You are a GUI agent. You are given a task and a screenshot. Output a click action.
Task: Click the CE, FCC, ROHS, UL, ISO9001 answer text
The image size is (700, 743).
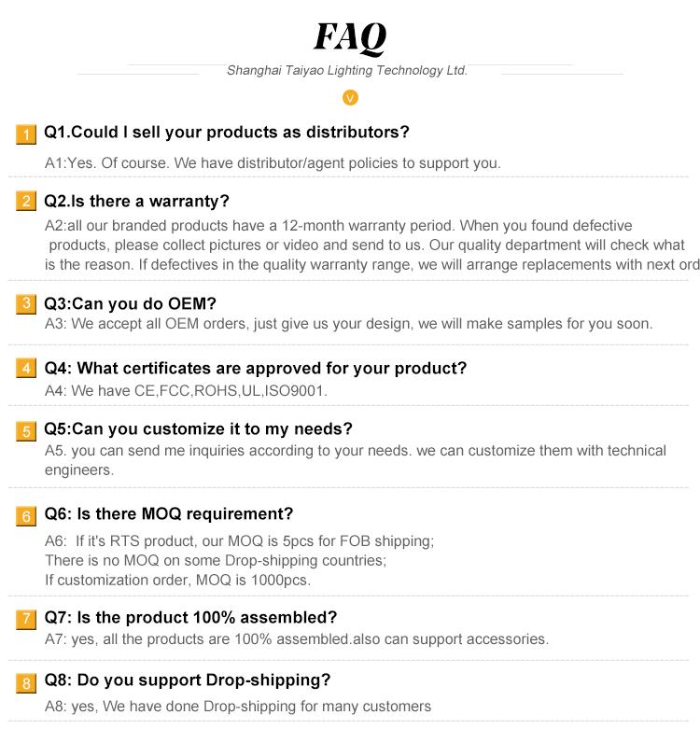click(187, 390)
